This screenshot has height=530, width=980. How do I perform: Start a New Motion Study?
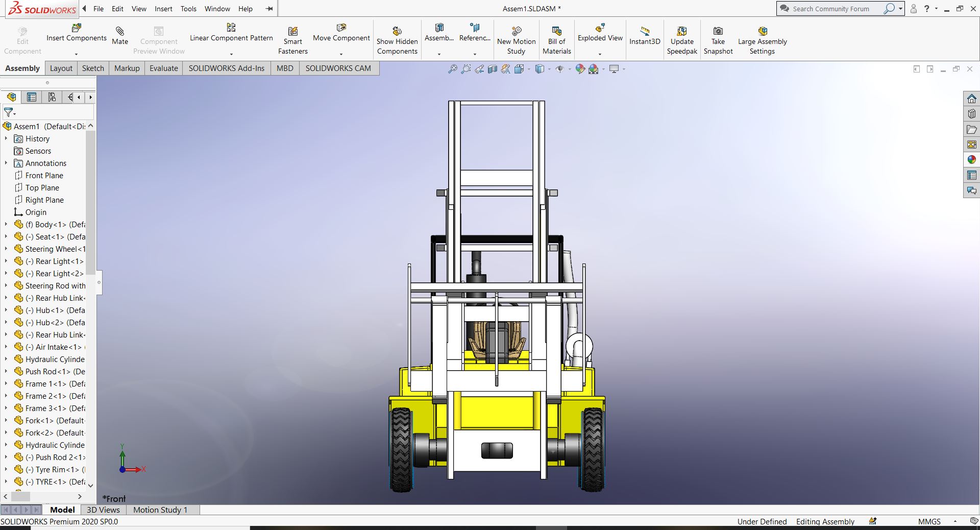point(516,31)
